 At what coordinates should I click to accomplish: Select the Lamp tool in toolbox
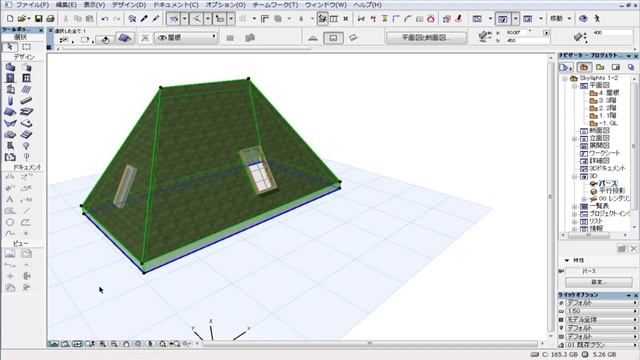pyautogui.click(x=27, y=146)
